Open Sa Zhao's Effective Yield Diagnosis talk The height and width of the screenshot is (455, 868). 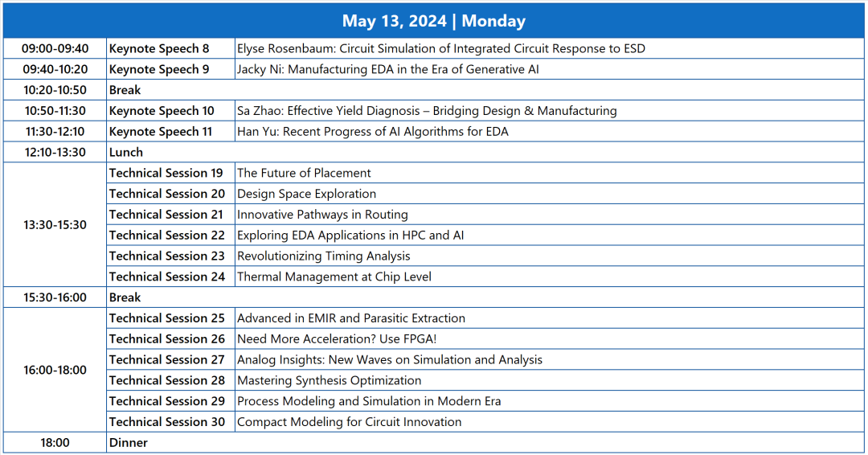(427, 111)
